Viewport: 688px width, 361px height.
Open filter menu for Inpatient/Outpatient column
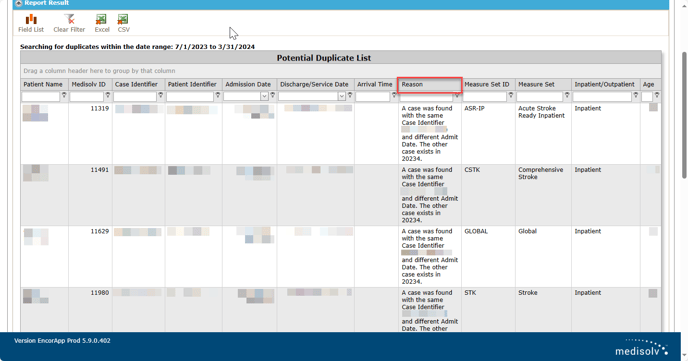[x=635, y=96]
